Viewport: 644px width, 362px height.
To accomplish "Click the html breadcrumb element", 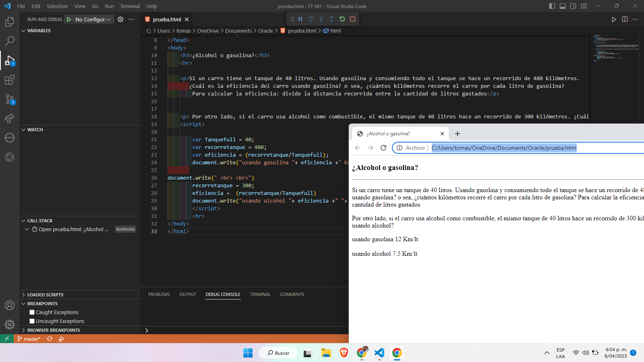I will 332,31.
